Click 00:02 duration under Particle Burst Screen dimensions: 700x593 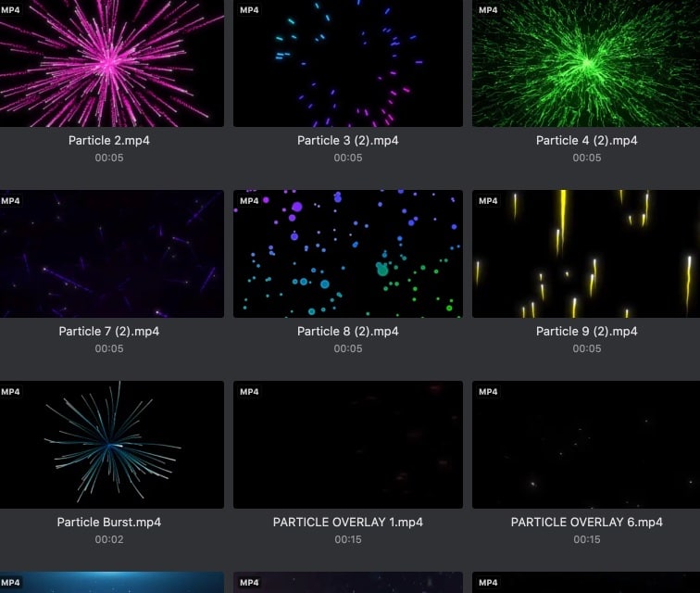pos(109,540)
